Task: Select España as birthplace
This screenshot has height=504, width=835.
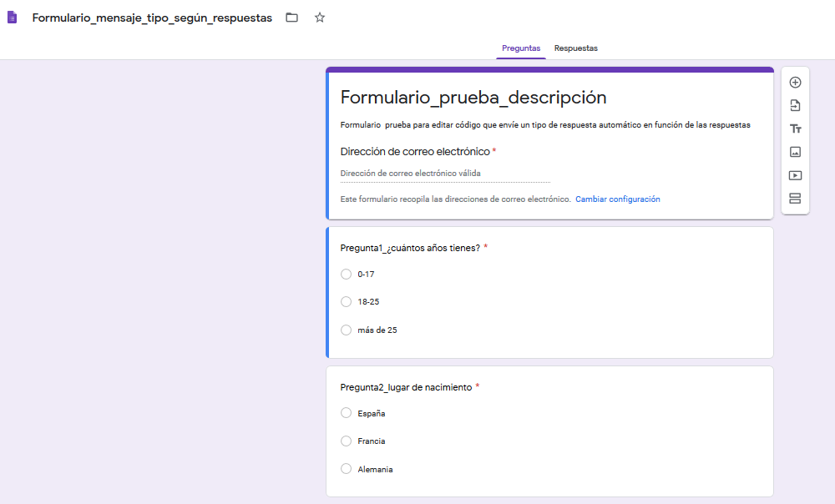Action: [346, 413]
